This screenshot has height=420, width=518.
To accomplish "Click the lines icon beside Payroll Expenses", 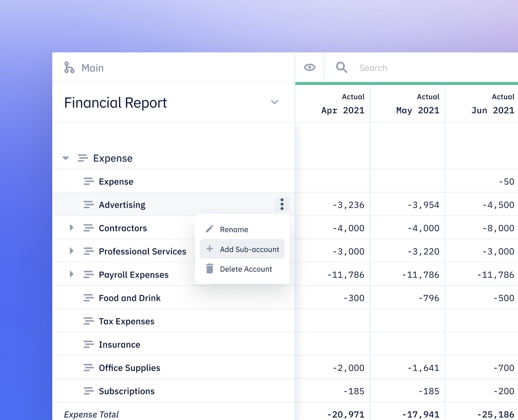I will click(89, 274).
